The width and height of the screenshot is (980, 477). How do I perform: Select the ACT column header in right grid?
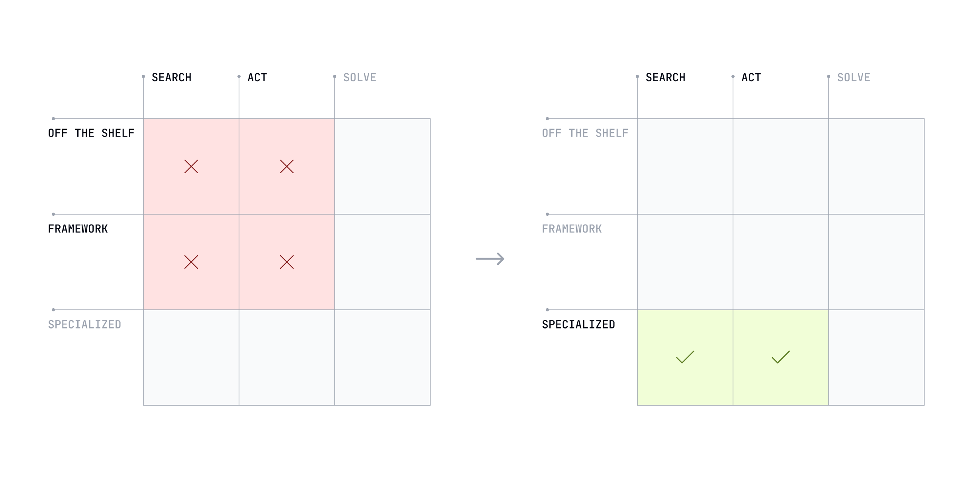tap(751, 77)
